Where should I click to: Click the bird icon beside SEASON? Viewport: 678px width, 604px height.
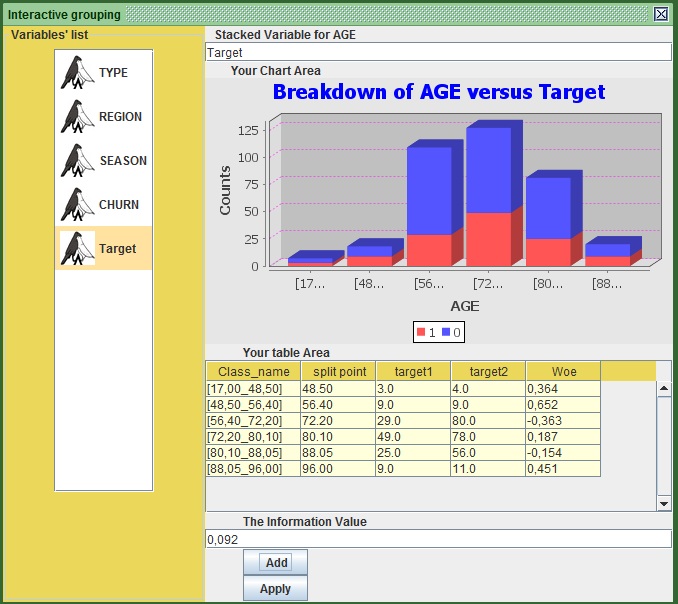coord(77,160)
